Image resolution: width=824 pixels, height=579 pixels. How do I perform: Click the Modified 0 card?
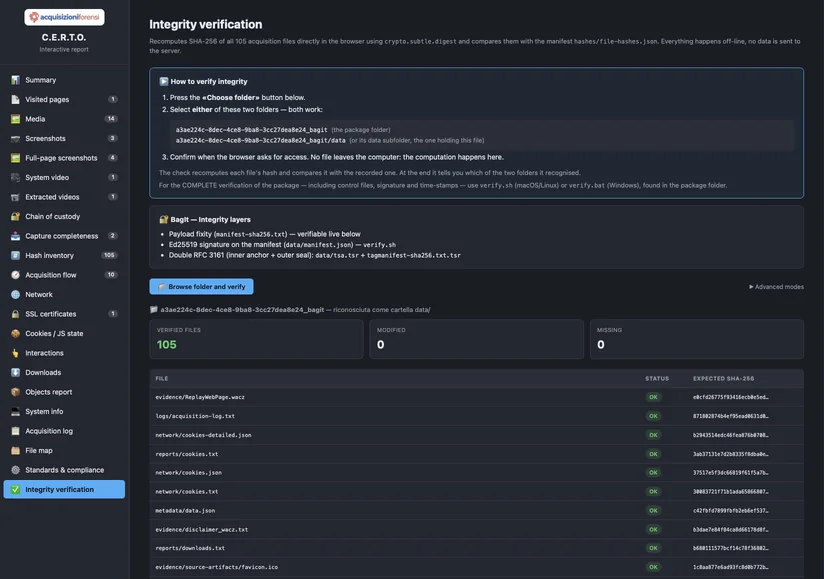(477, 339)
